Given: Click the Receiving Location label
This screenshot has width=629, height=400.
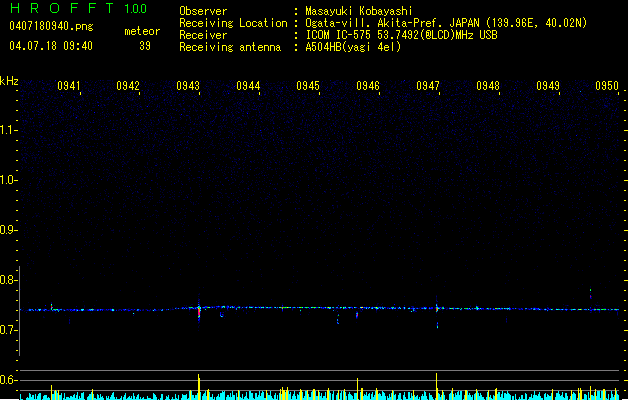Looking at the screenshot, I should (x=233, y=23).
